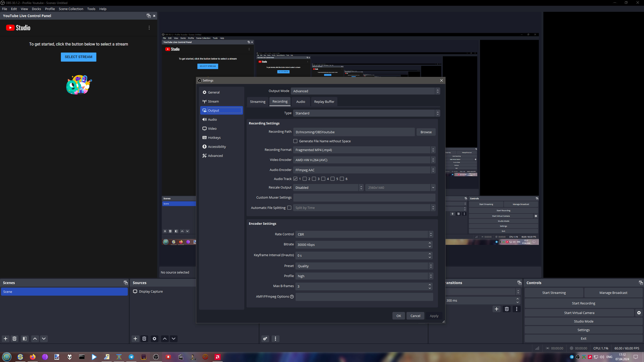The width and height of the screenshot is (644, 362).
Task: Open the Scene Collection menu
Action: 71,9
